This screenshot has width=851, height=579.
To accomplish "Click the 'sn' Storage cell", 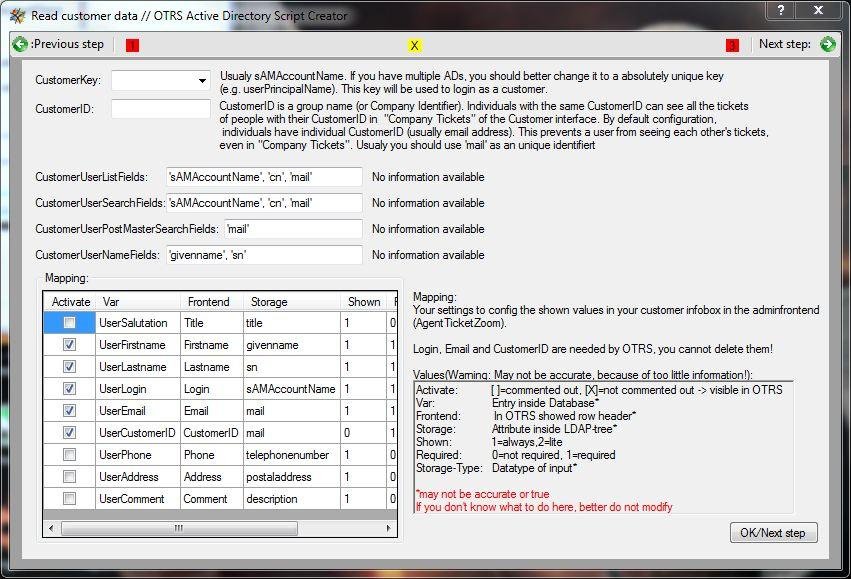I will 291,367.
